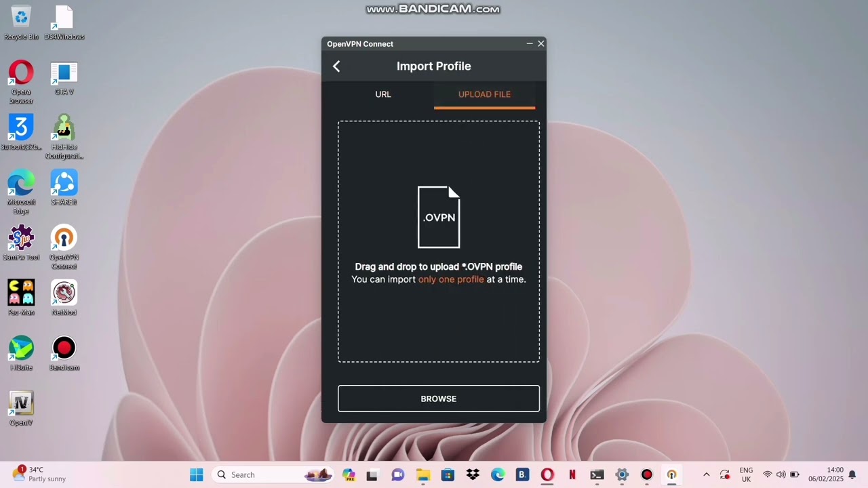The height and width of the screenshot is (488, 868).
Task: Open Task View on the taskbar
Action: [372, 474]
